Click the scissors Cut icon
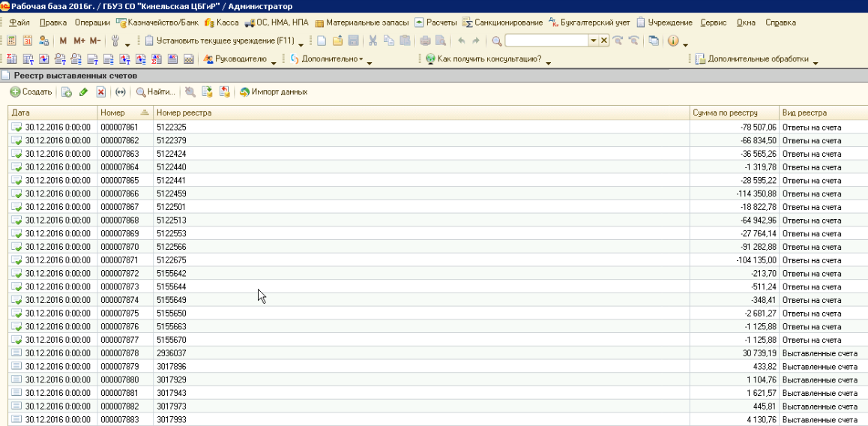 (373, 40)
